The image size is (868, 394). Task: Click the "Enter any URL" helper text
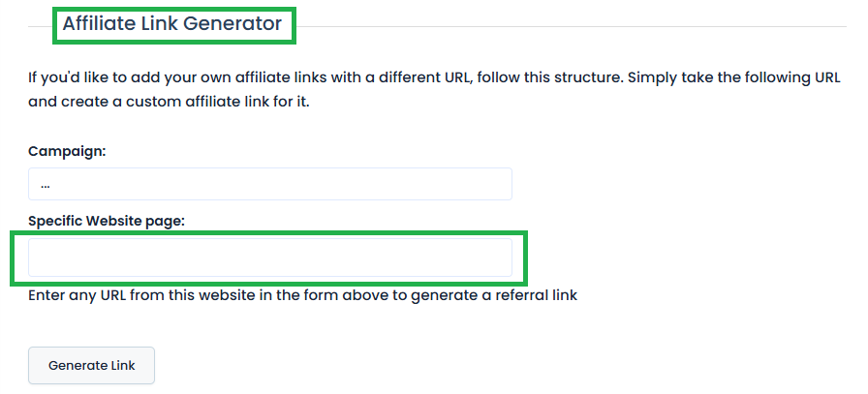point(302,295)
